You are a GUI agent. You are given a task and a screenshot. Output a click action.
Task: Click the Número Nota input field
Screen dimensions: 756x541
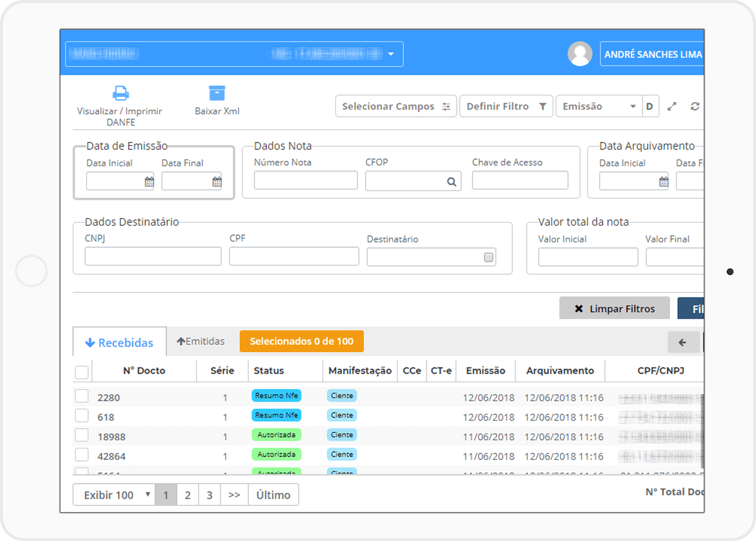coord(306,180)
